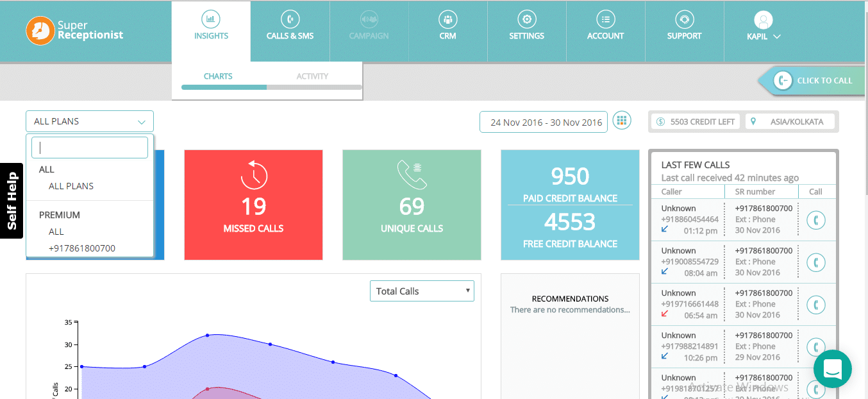Call back +918860454464 via phone icon
Image resolution: width=868 pixels, height=399 pixels.
pos(816,220)
